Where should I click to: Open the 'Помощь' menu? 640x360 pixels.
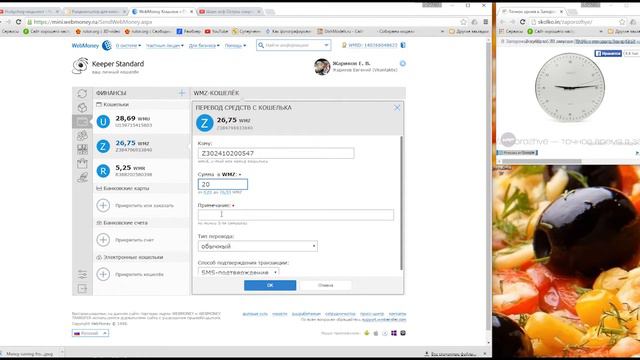235,46
